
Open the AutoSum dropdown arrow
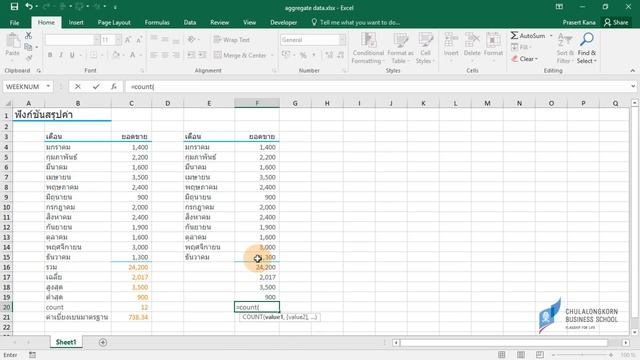551,36
